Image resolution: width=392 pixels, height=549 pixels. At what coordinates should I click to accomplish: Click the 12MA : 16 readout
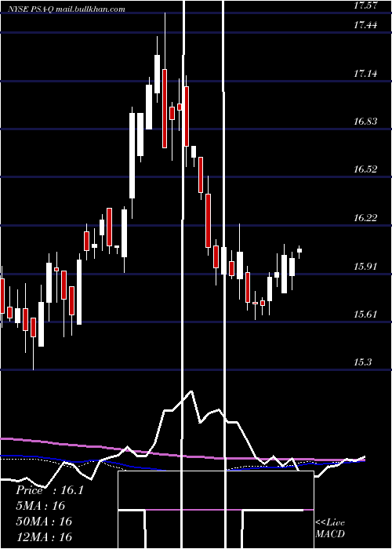(x=44, y=536)
